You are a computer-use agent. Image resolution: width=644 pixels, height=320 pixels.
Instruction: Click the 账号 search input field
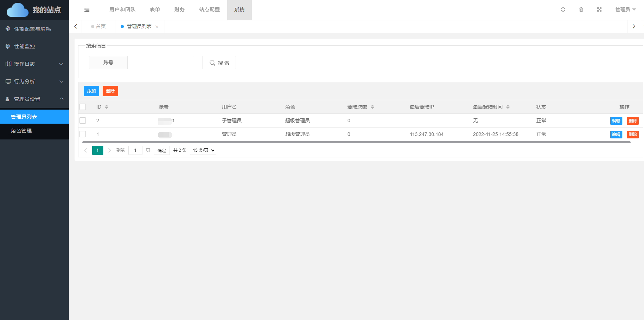pyautogui.click(x=160, y=63)
